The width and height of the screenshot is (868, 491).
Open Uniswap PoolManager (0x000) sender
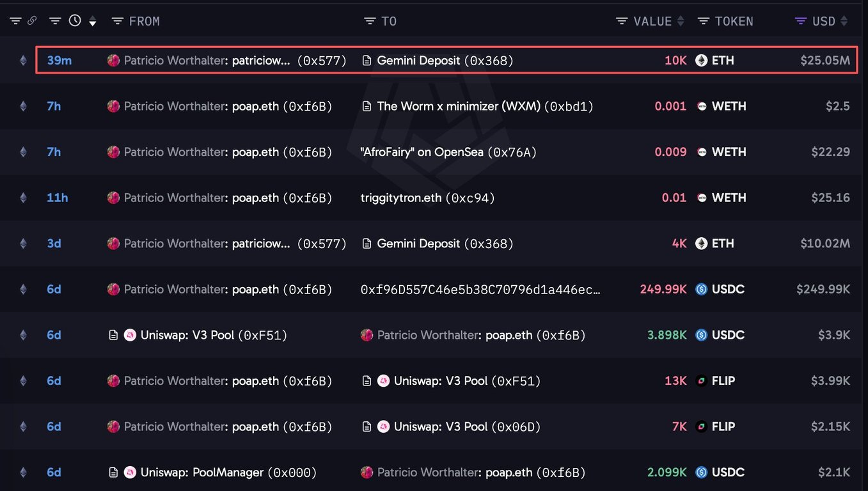[229, 472]
